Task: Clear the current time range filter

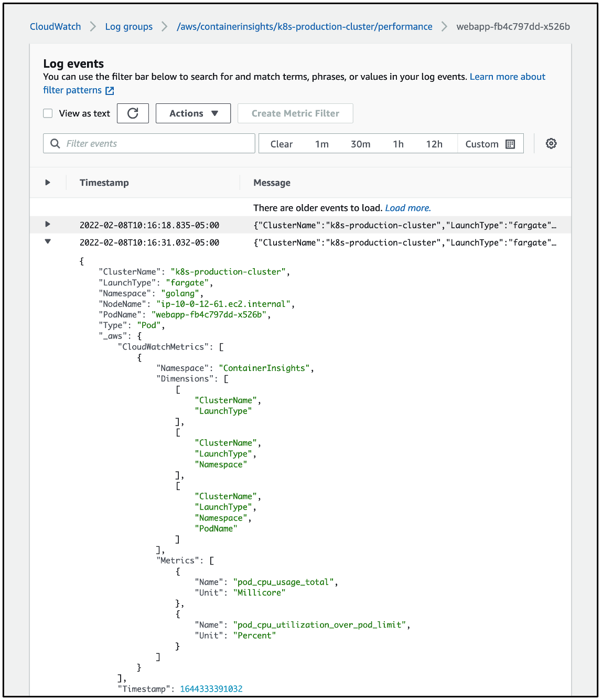Action: (282, 143)
